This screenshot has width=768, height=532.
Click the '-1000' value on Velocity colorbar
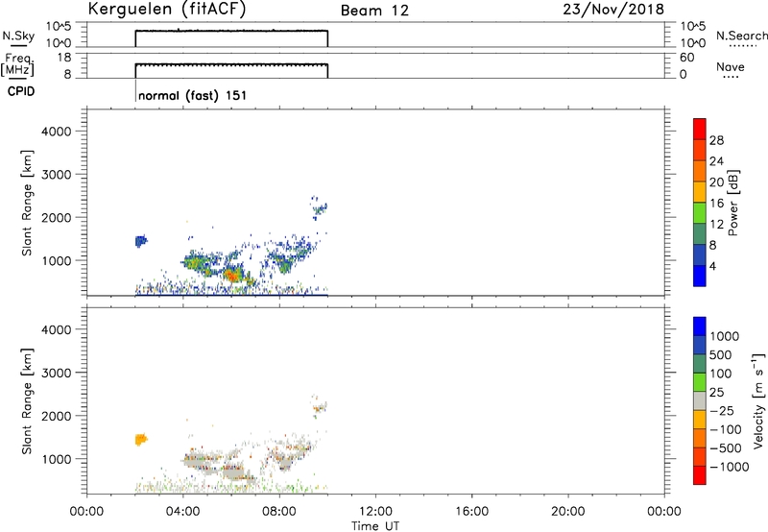pos(730,467)
